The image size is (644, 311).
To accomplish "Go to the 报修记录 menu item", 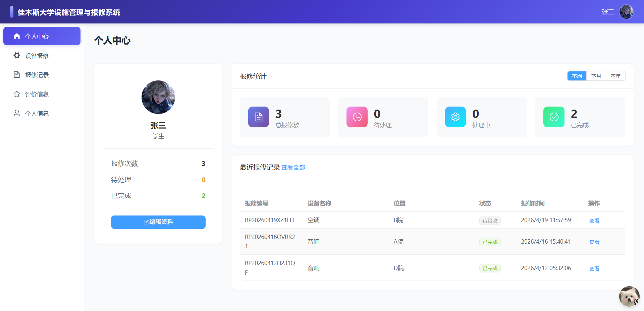I will [x=42, y=74].
